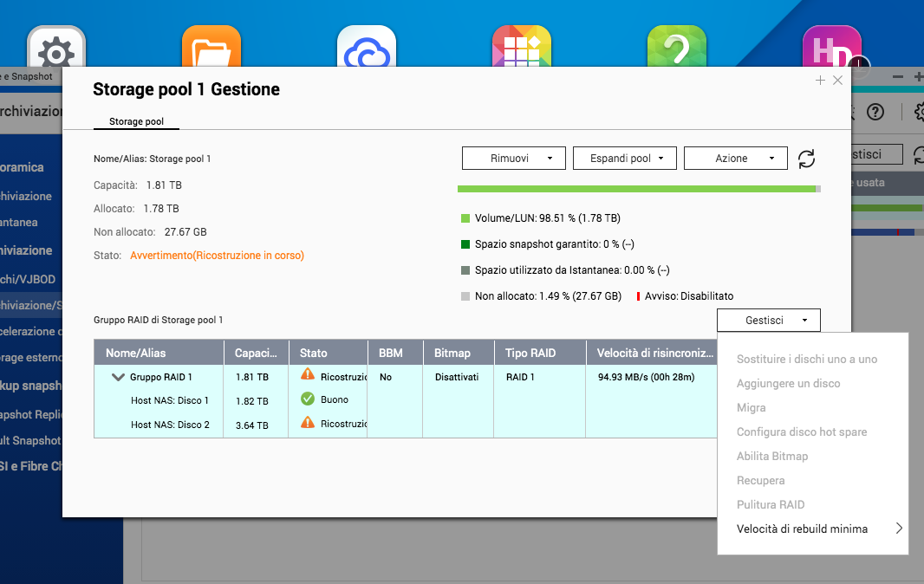Collapse the Gruppo RAID 1 row chevron

[118, 377]
